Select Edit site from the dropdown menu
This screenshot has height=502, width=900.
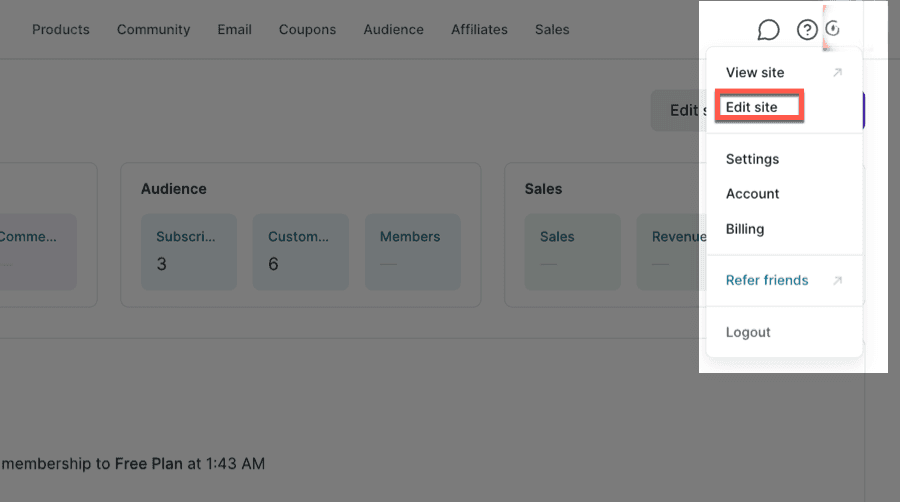(752, 107)
